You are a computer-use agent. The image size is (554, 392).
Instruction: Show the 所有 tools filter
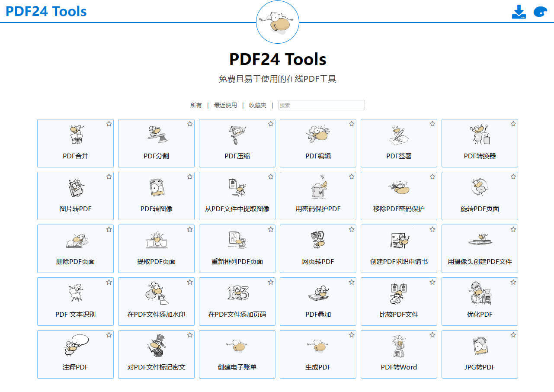point(196,105)
